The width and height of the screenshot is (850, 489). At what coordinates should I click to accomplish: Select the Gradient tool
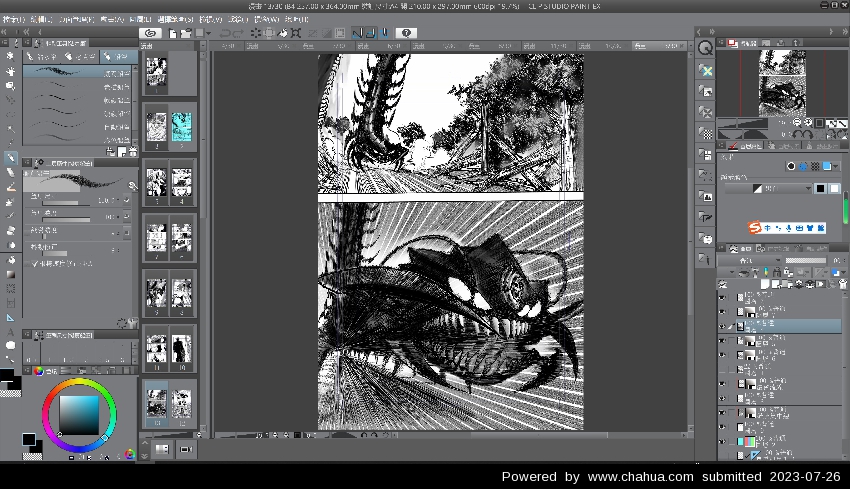[x=10, y=274]
